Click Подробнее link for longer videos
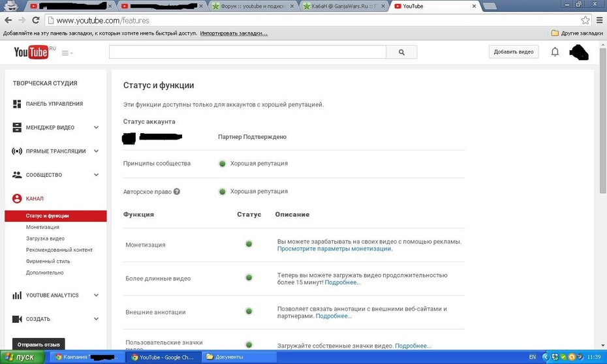 [343, 282]
